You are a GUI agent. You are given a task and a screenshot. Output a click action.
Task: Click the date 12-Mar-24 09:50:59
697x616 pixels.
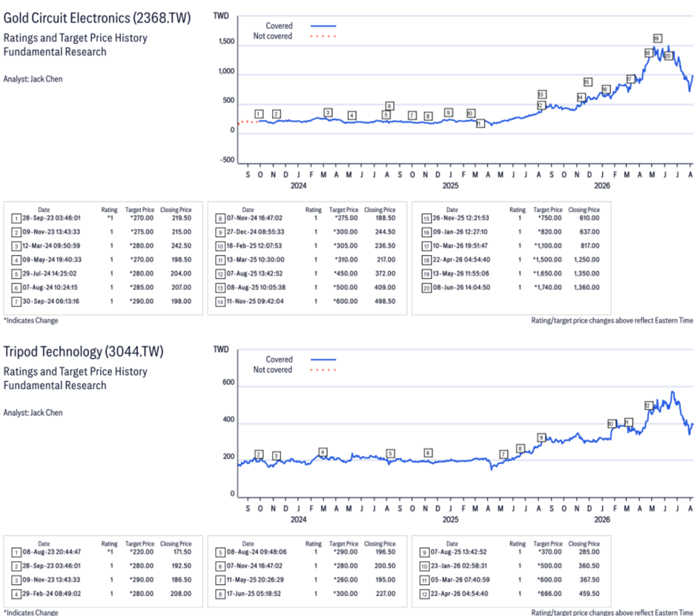[x=52, y=246]
